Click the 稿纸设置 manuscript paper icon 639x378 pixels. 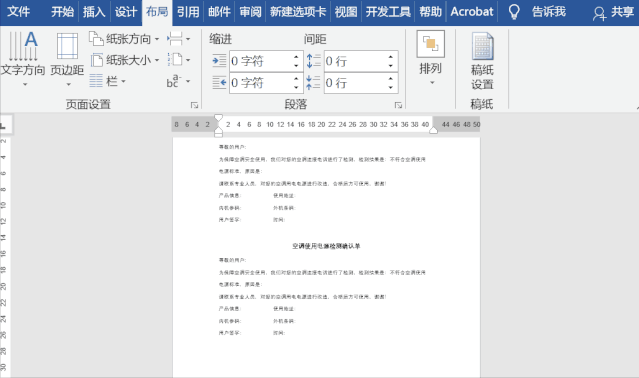[x=483, y=60]
